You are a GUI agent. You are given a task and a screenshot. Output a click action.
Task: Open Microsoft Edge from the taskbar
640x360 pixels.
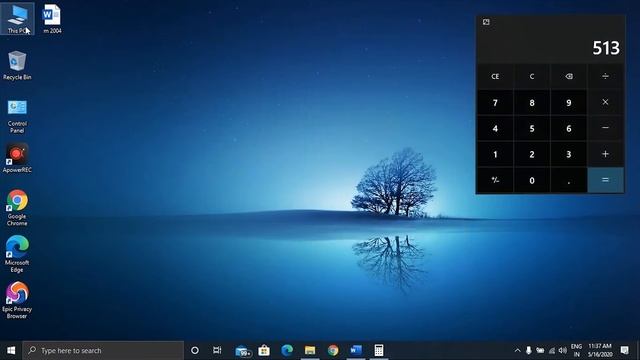coord(287,350)
